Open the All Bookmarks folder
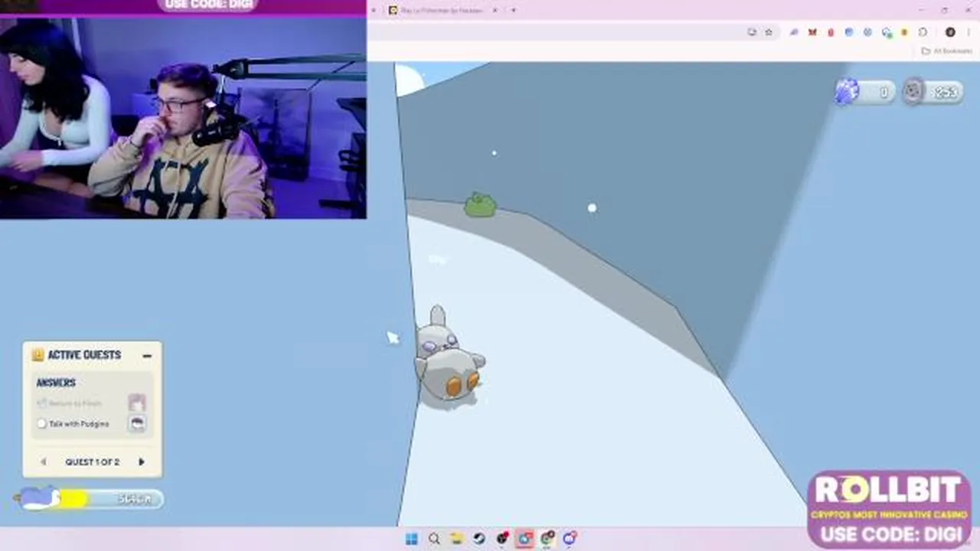980x551 pixels. 947,51
